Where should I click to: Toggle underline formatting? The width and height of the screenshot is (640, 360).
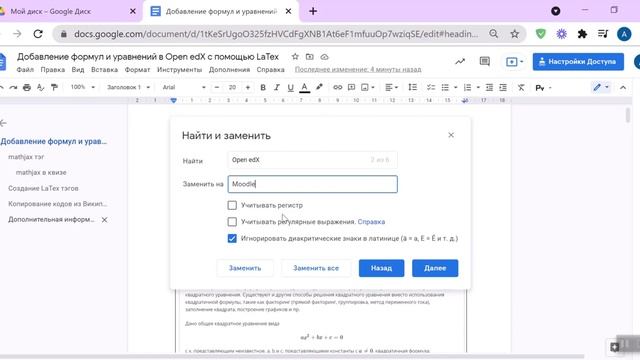(291, 87)
